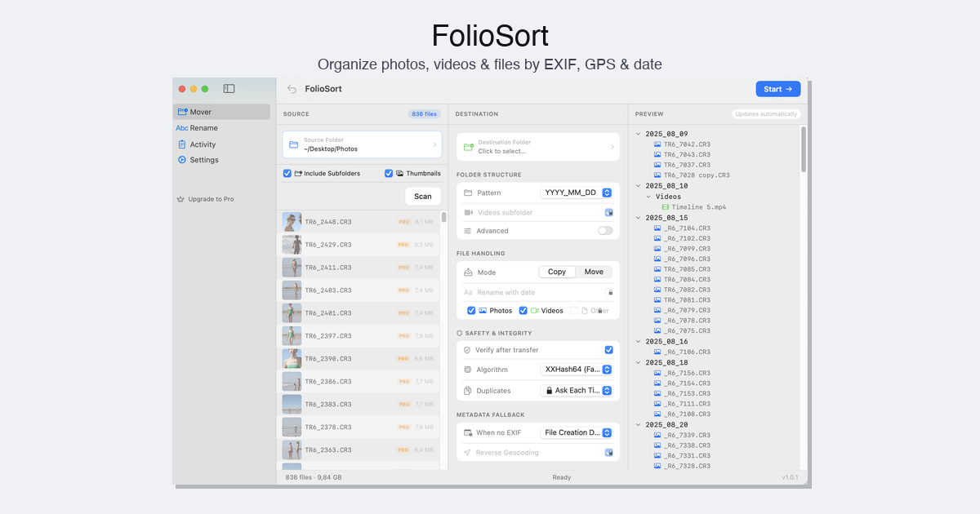Screen dimensions: 980x514
Task: Select the Copy mode segment
Action: (557, 272)
